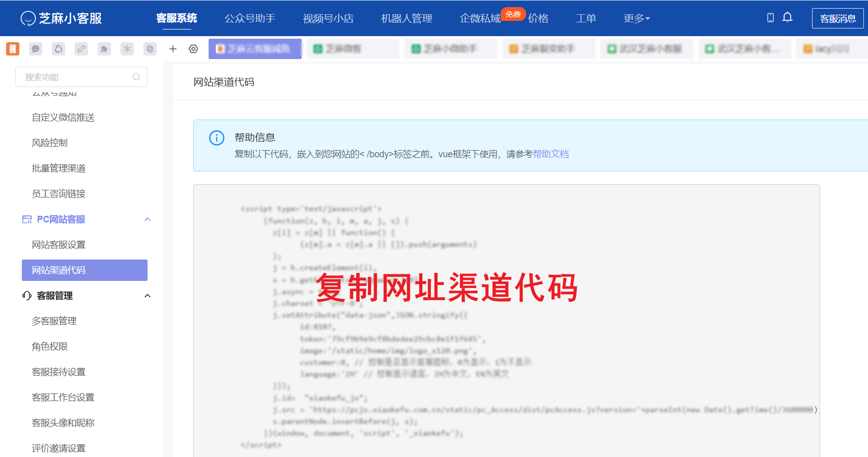Select the link channel icon
The width and height of the screenshot is (868, 457).
81,49
